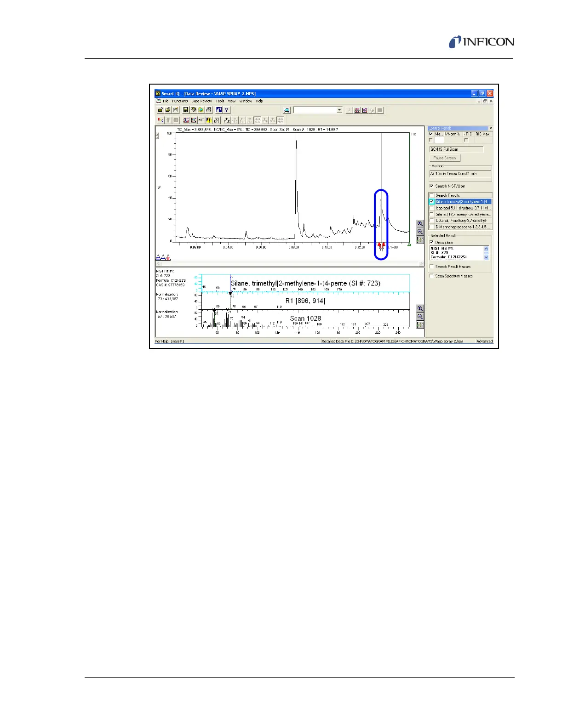562x728 pixels.
Task: Click the Pause Screen button
Action: [445, 158]
